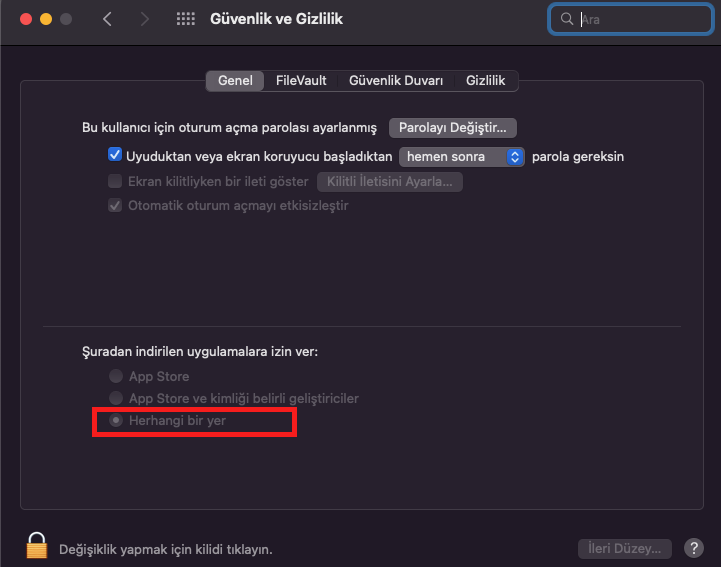The height and width of the screenshot is (567, 721).
Task: Switch to the Güvenlik Duvarı tab
Action: tap(396, 81)
